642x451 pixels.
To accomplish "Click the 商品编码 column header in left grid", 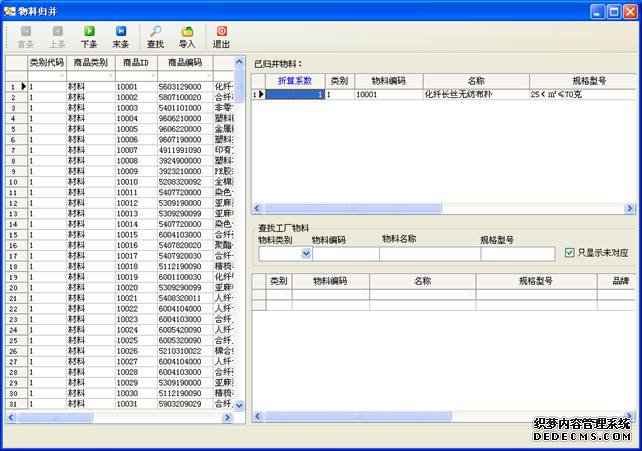I will (x=185, y=62).
